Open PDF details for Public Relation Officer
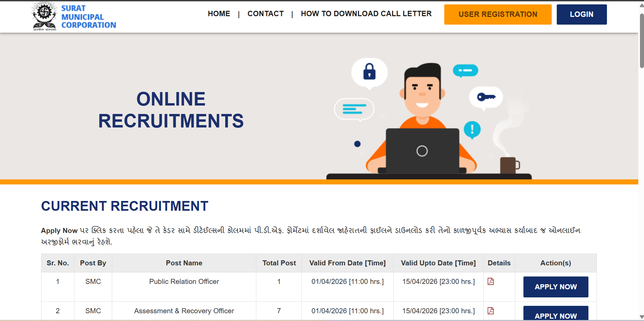This screenshot has width=644, height=321. point(491,282)
